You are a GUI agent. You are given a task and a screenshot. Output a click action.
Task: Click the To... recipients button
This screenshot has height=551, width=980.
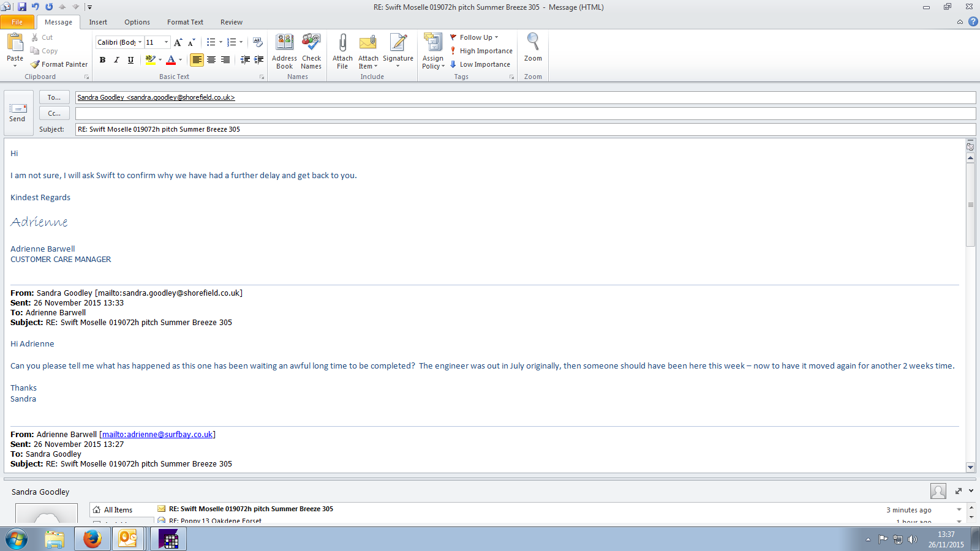pos(54,97)
